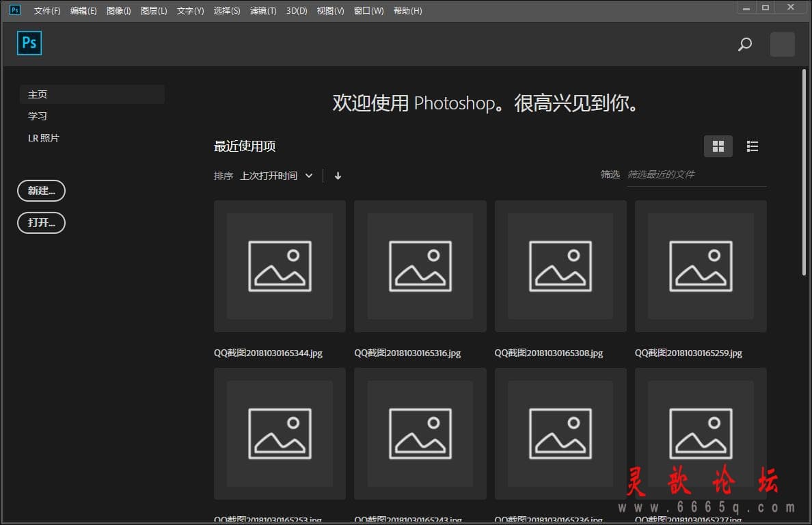Open the 选择(S) menu

click(x=227, y=10)
